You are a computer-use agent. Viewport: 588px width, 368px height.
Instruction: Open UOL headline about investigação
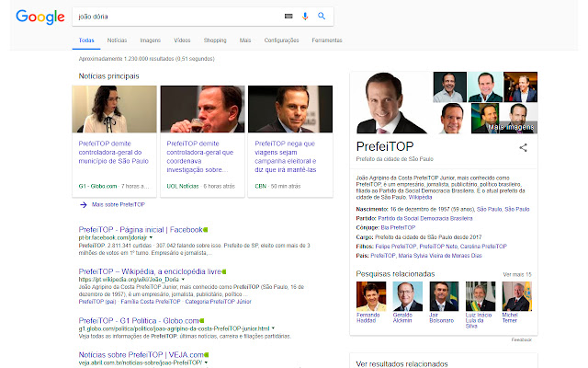(200, 156)
